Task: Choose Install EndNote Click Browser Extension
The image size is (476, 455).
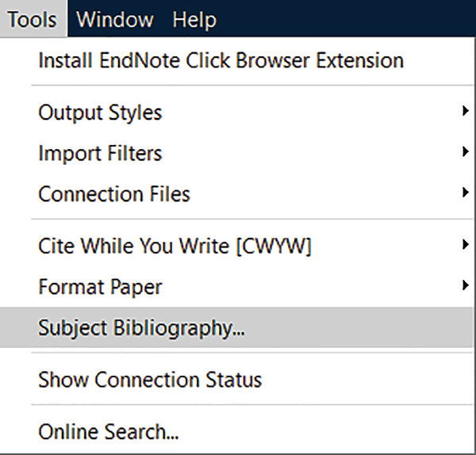Action: pyautogui.click(x=236, y=60)
